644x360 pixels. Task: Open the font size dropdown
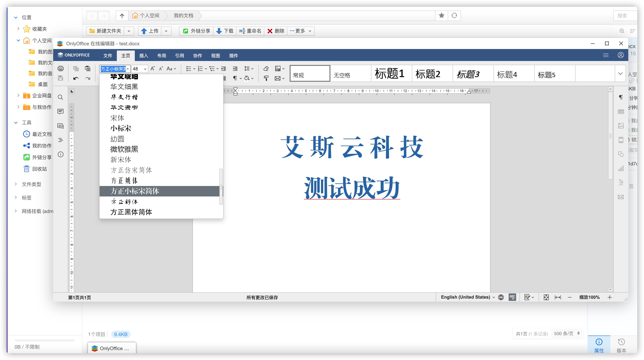coord(145,69)
